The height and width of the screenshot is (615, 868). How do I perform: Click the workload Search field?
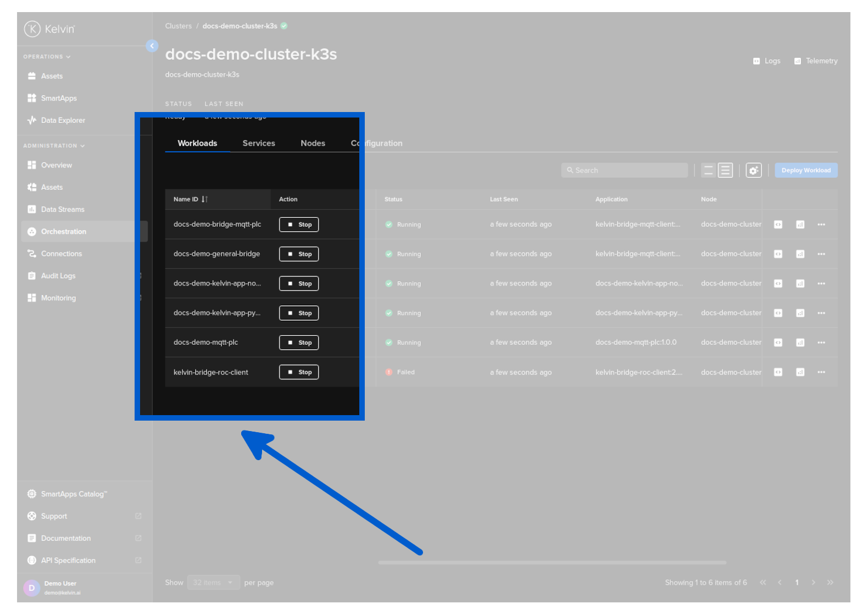625,171
